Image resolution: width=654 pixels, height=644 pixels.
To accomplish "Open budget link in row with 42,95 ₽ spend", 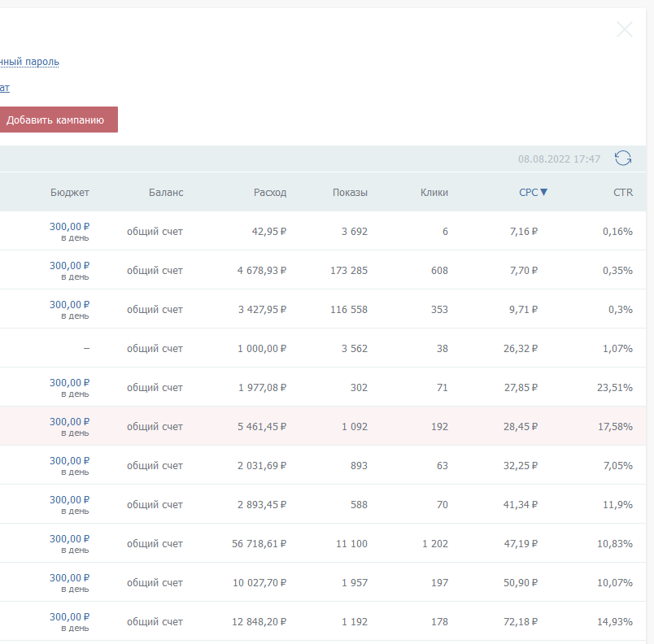I will [x=69, y=227].
